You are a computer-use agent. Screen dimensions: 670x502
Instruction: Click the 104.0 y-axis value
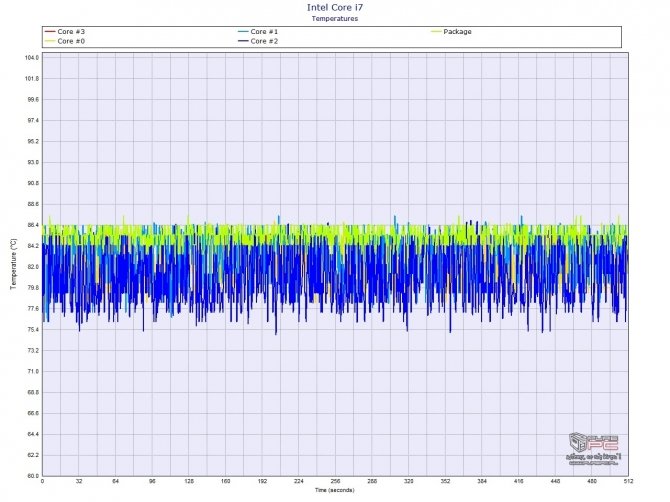32,58
